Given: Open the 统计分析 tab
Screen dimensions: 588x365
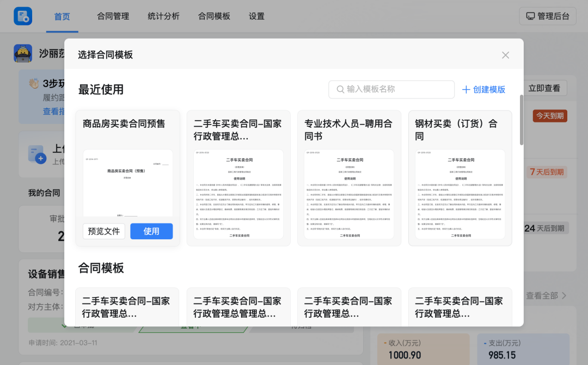Looking at the screenshot, I should point(163,16).
